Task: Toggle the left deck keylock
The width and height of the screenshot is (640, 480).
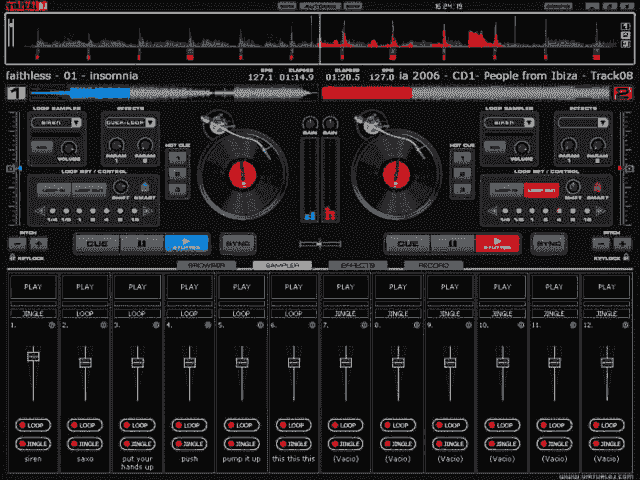Action: tap(26, 258)
